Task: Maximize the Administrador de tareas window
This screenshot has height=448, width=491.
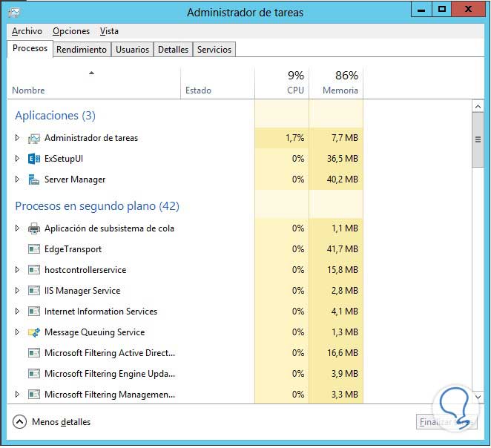Action: (442, 9)
